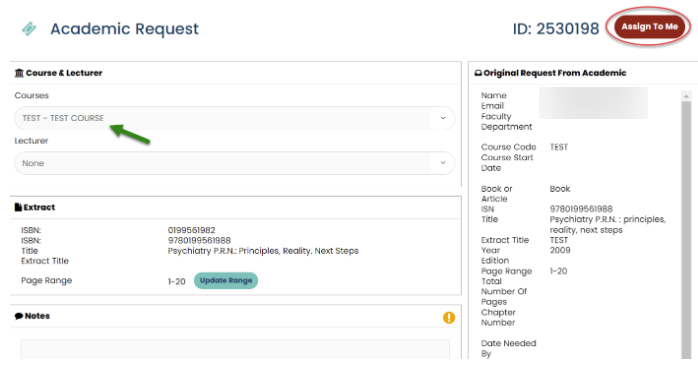Click the speech bubble icon beside Notes

19,316
